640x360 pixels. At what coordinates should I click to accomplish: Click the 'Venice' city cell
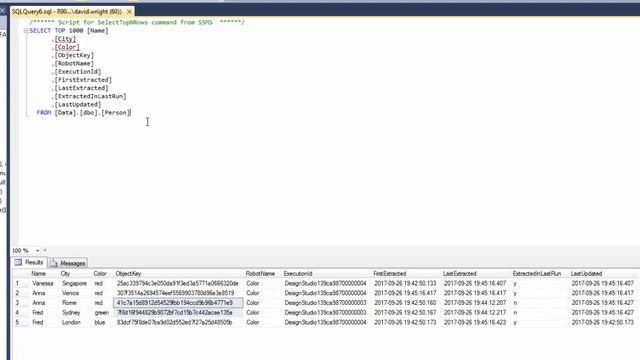[71, 293]
